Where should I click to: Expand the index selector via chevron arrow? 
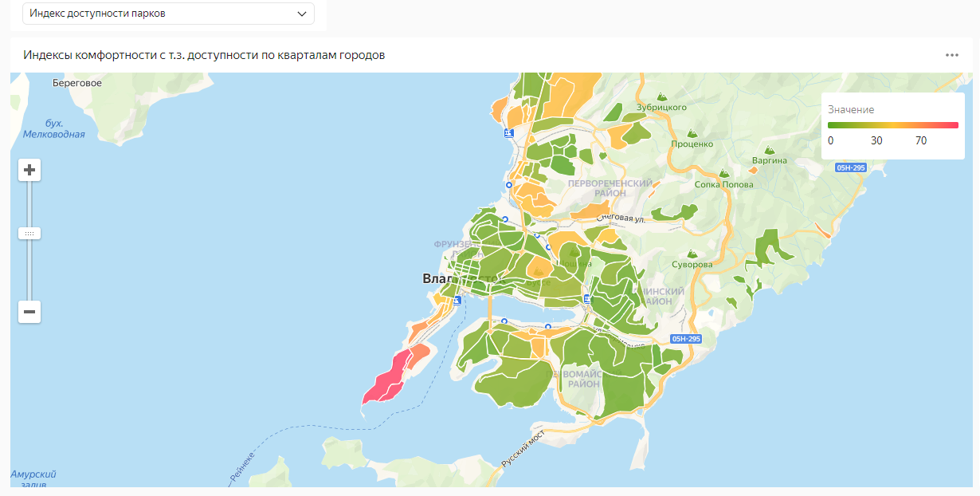[301, 14]
